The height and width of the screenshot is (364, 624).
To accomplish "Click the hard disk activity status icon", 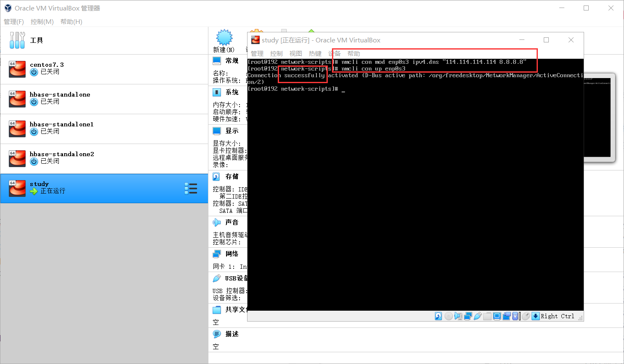I will tap(438, 316).
